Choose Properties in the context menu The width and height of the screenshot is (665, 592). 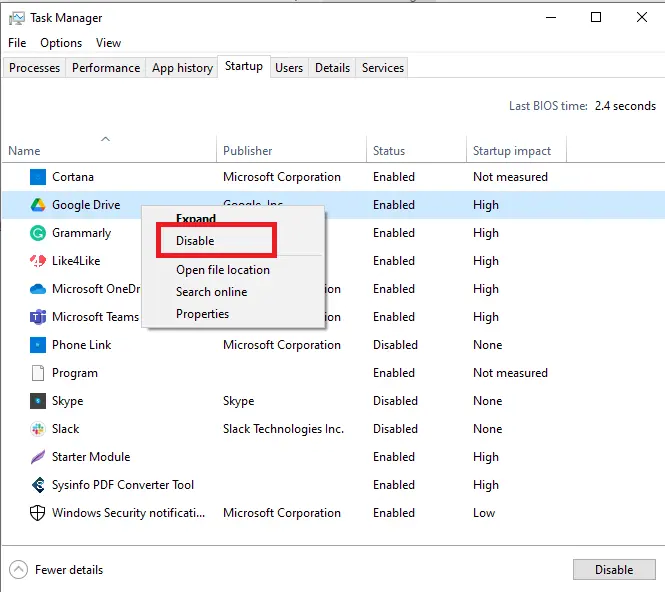point(202,314)
